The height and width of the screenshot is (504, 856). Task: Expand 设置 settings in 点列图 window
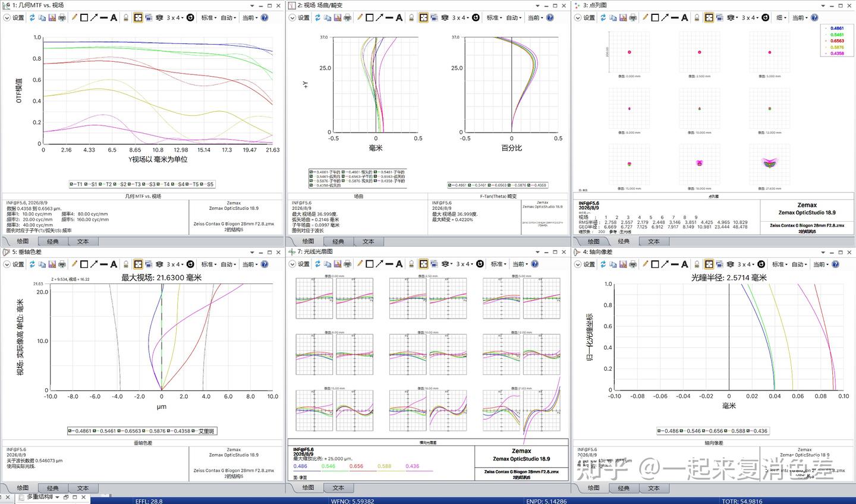click(x=585, y=18)
